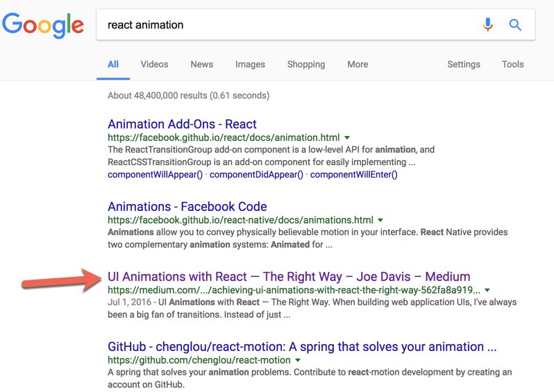Screen dimensions: 554x392
Task: Open the Shopping tab
Action: tap(306, 65)
